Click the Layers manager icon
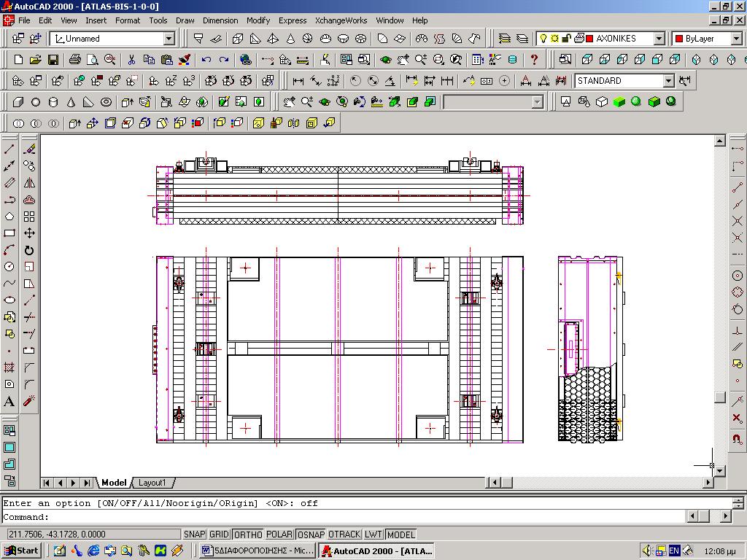 [x=505, y=39]
